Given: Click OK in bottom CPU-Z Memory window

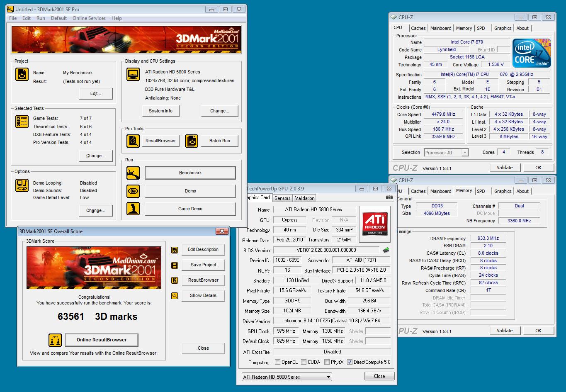Looking at the screenshot, I should click(538, 331).
